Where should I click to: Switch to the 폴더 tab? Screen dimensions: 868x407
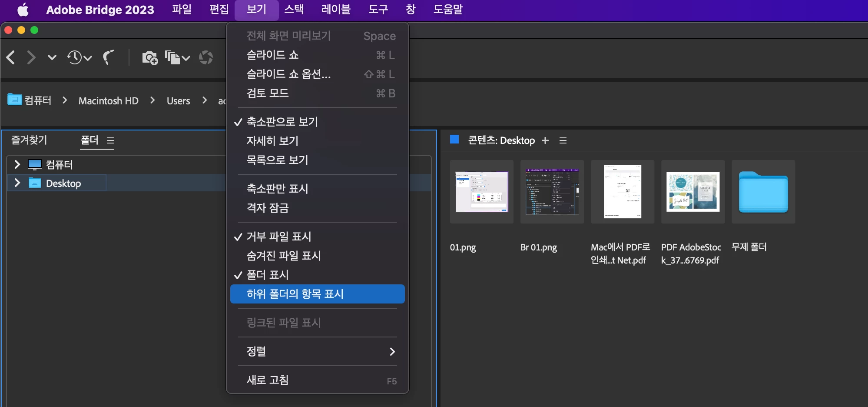[x=89, y=140]
